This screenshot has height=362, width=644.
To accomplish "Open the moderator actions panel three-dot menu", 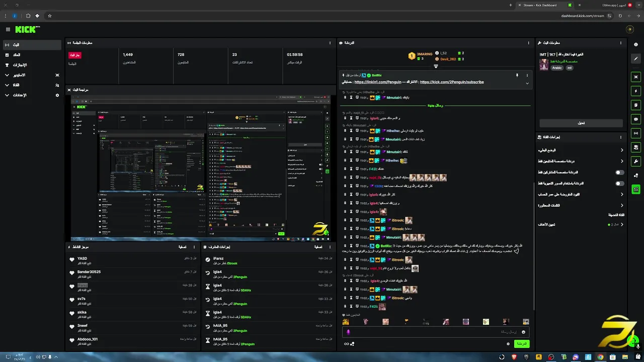I will [x=330, y=247].
